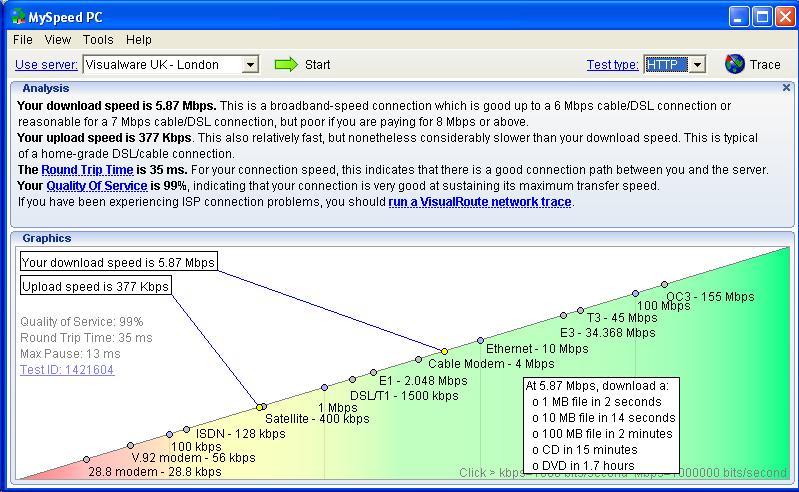The image size is (799, 492).
Task: Click the MySpeed PC title bar icon
Action: pos(18,17)
